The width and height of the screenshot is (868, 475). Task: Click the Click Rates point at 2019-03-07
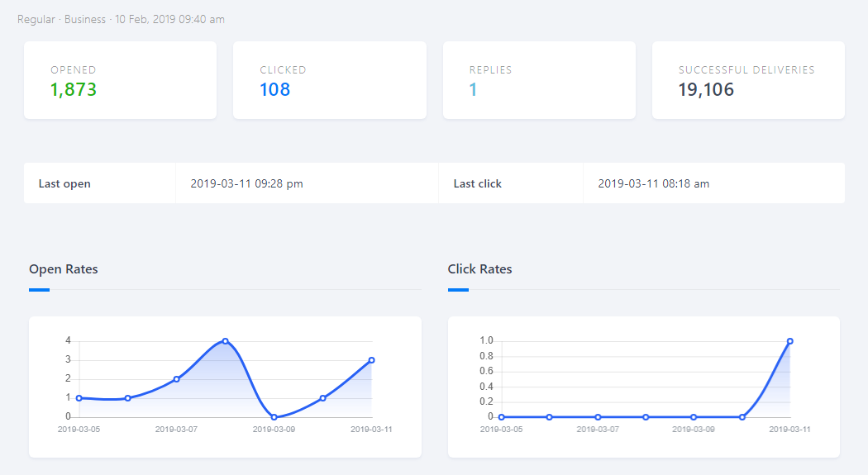pyautogui.click(x=598, y=417)
